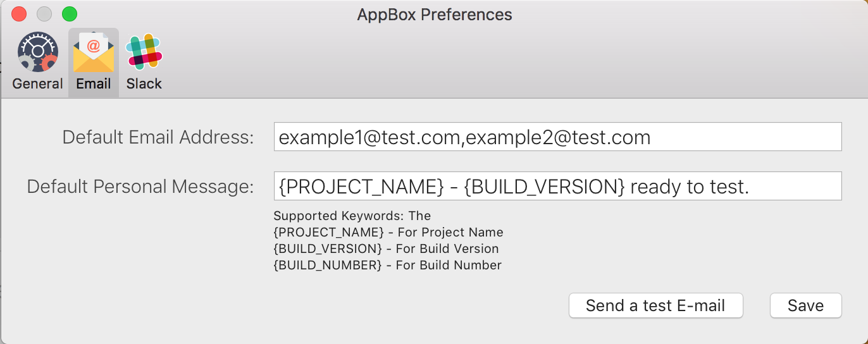The height and width of the screenshot is (344, 868).
Task: Select the Email envelope icon
Action: coord(94,52)
